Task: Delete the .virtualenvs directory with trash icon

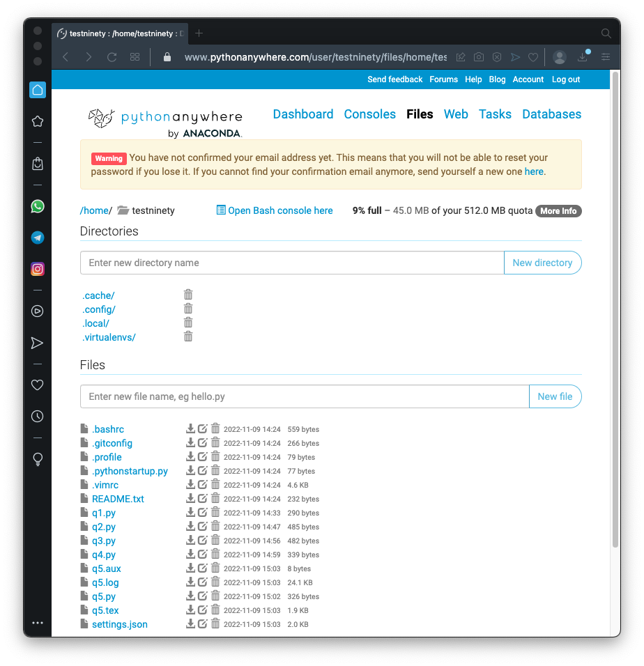Action: pyautogui.click(x=187, y=336)
